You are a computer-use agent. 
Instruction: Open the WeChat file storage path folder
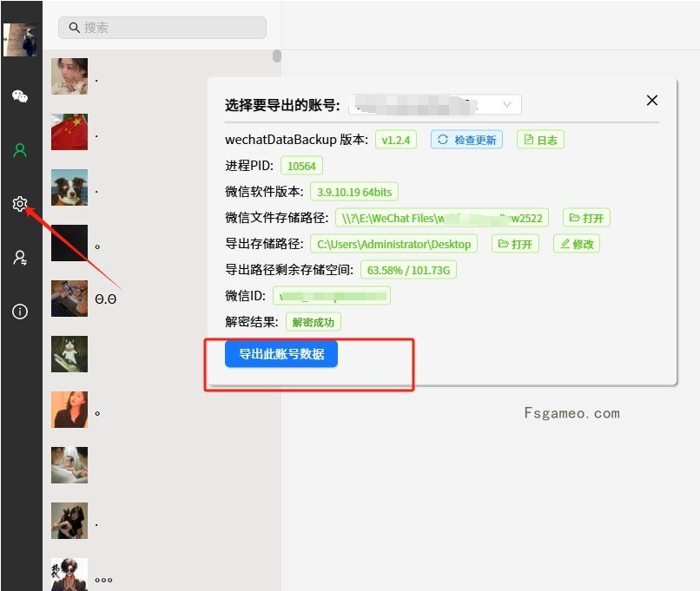click(x=586, y=218)
